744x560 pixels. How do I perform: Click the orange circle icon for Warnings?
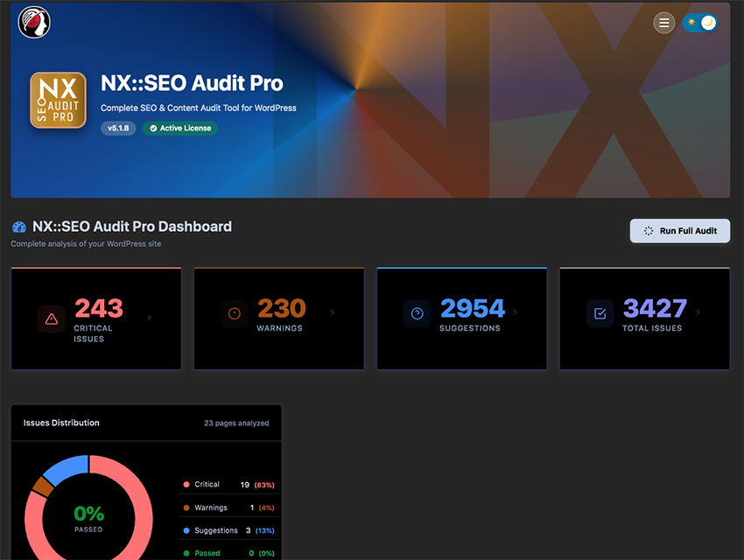(235, 313)
